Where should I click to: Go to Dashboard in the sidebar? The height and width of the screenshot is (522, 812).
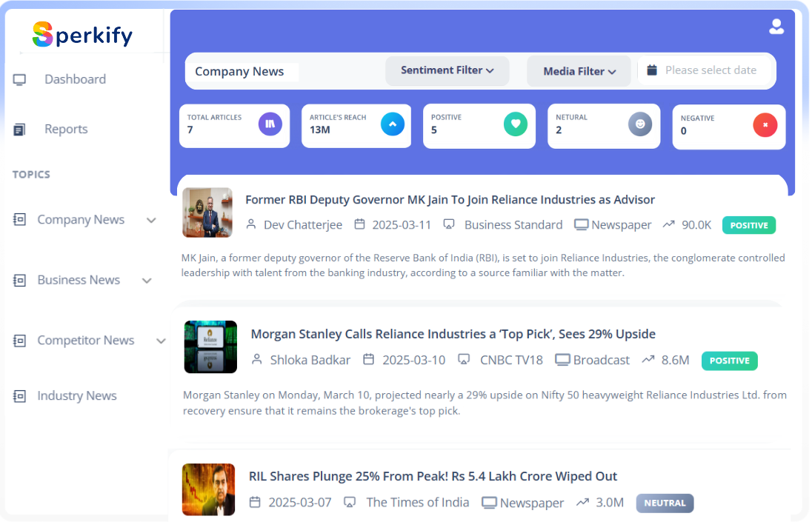point(75,79)
